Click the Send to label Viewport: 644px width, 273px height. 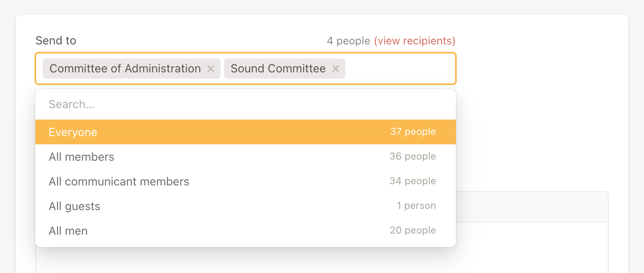coord(56,40)
